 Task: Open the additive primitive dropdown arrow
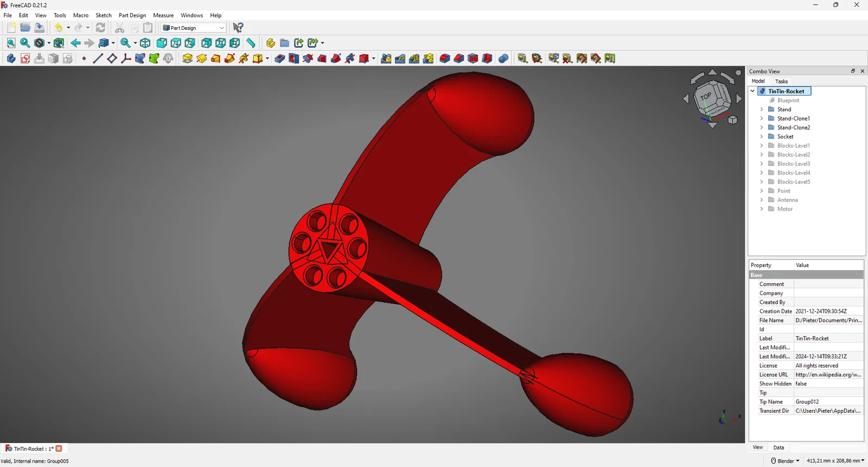[267, 59]
